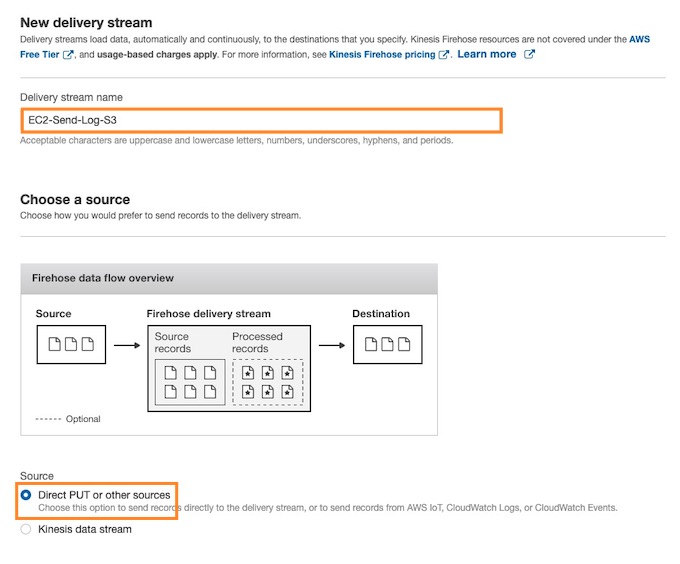Open Kinesis Firehose pricing link
The height and width of the screenshot is (564, 680).
pyautogui.click(x=382, y=55)
